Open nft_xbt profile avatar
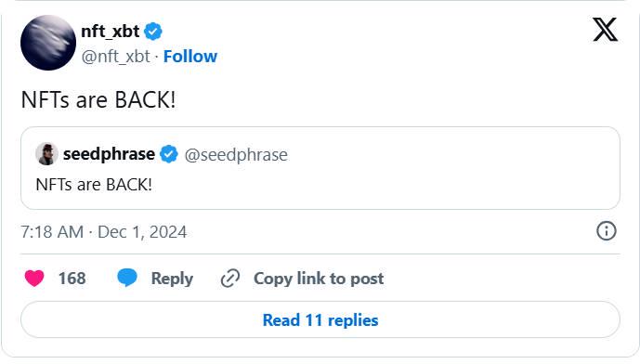Image resolution: width=640 pixels, height=364 pixels. point(48,43)
